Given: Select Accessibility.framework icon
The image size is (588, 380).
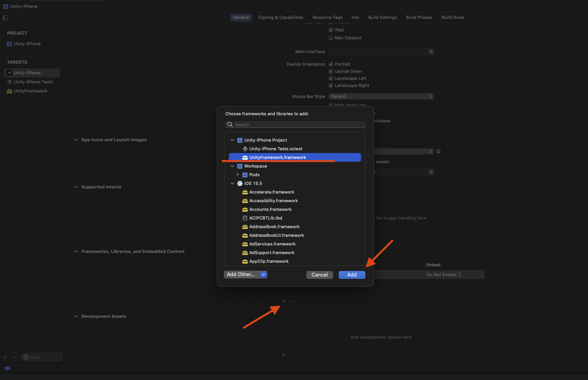Looking at the screenshot, I should click(245, 201).
